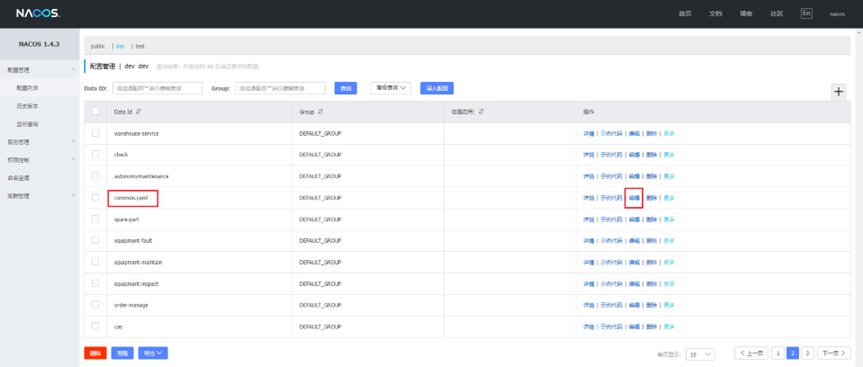The height and width of the screenshot is (367, 863).
Task: Open 更多 menu for warehouse-service row
Action: point(669,133)
